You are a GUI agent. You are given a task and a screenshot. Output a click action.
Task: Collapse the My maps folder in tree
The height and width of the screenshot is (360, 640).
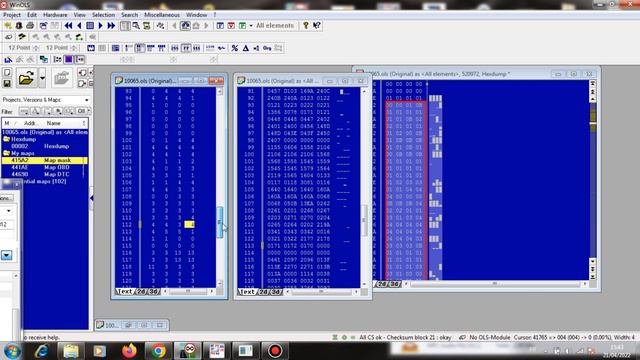point(7,153)
